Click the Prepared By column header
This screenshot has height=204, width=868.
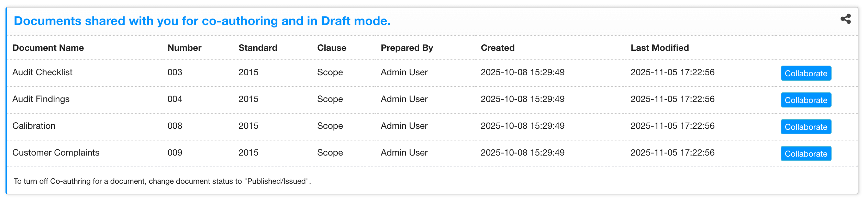coord(407,48)
